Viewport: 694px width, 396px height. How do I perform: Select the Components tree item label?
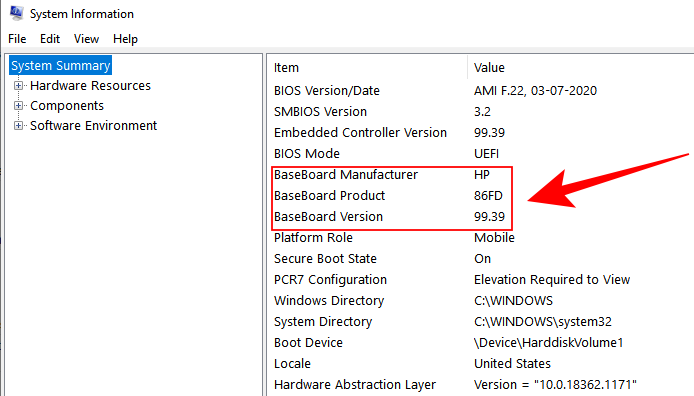coord(67,105)
